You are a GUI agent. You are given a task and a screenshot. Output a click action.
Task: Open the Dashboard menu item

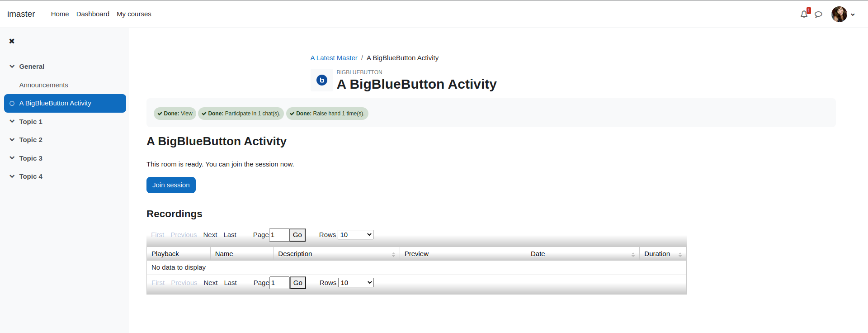[93, 14]
